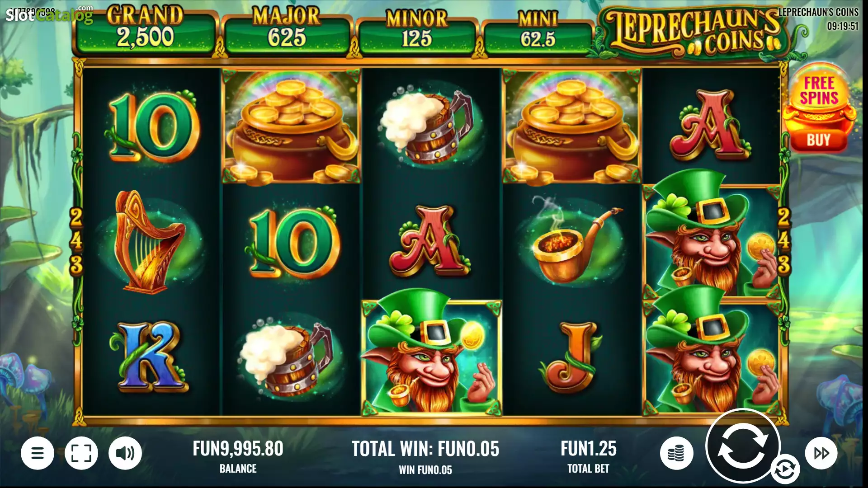Open the coin stack bet settings
Viewport: 868px width, 488px height.
coord(677,453)
